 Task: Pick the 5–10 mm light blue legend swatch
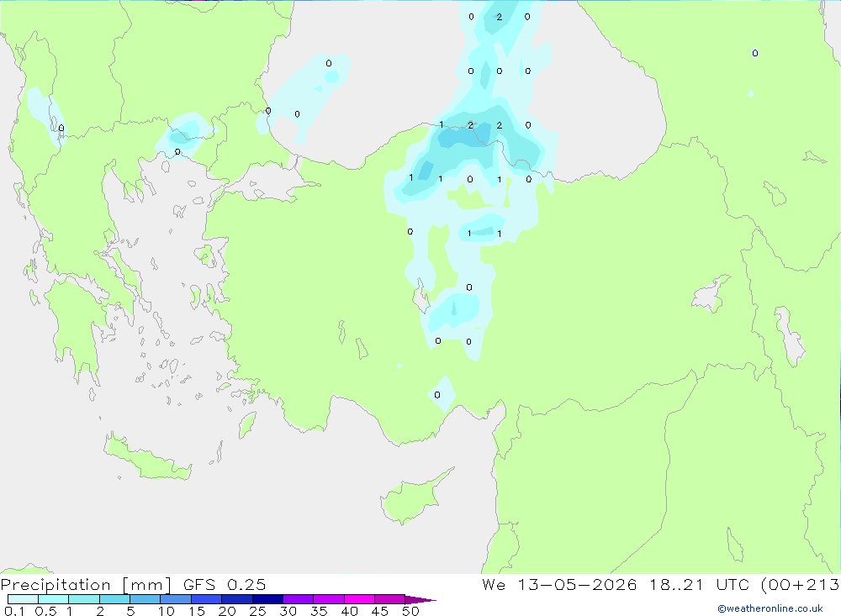point(145,599)
